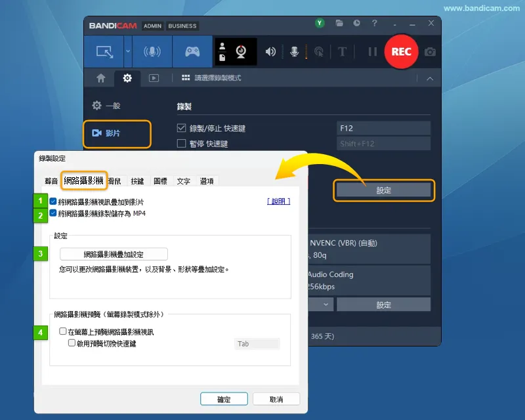Click the BUSINESS label in the title bar
This screenshot has width=525, height=420.
point(182,26)
